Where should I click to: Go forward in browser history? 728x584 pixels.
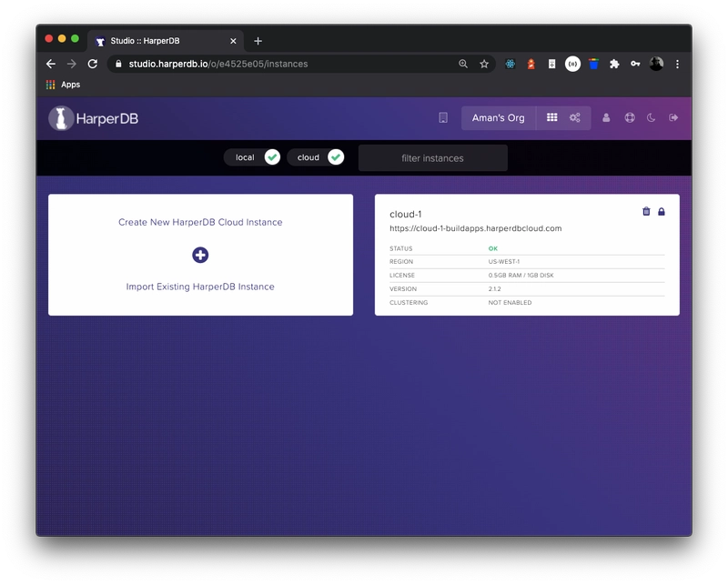(x=72, y=64)
